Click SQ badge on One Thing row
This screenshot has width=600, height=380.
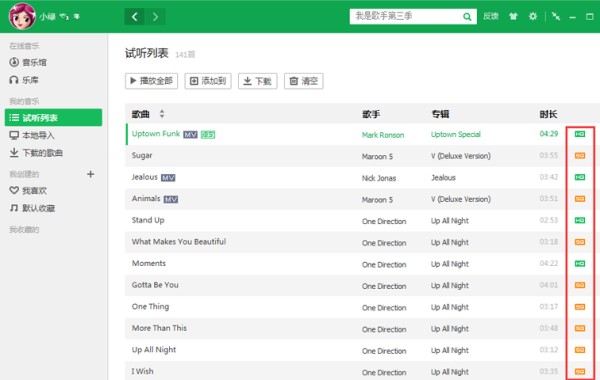[x=580, y=307]
